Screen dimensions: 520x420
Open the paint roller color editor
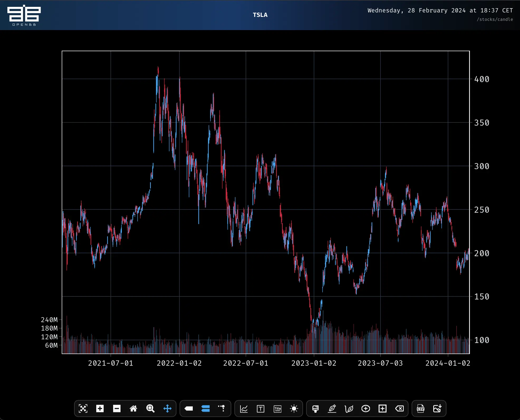(315, 409)
